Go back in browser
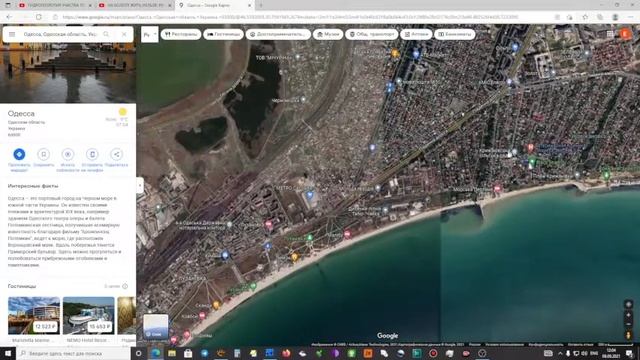The width and height of the screenshot is (640, 360). tap(9, 17)
